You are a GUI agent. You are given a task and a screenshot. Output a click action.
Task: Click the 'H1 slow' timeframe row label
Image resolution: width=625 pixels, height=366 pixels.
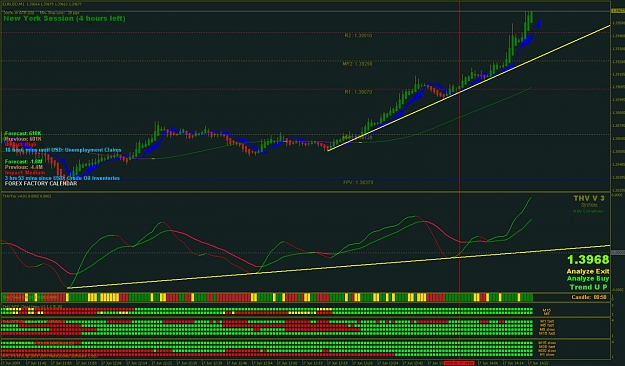547,354
